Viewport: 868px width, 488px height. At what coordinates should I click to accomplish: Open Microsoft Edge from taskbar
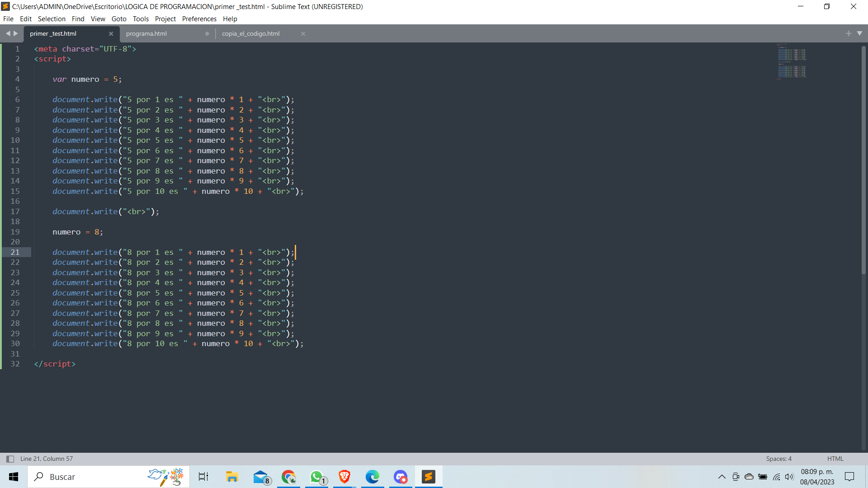click(x=373, y=477)
